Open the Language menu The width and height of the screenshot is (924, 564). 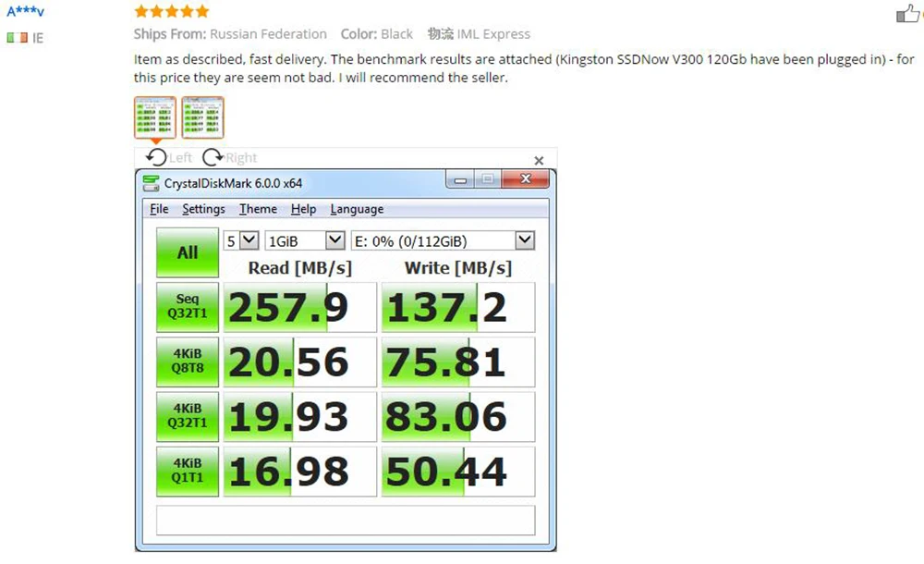[x=357, y=209]
